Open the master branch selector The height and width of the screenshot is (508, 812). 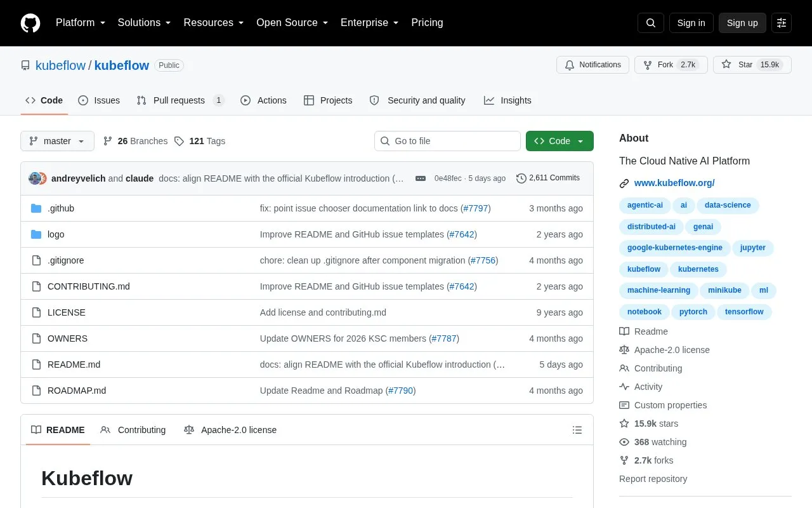coord(57,141)
